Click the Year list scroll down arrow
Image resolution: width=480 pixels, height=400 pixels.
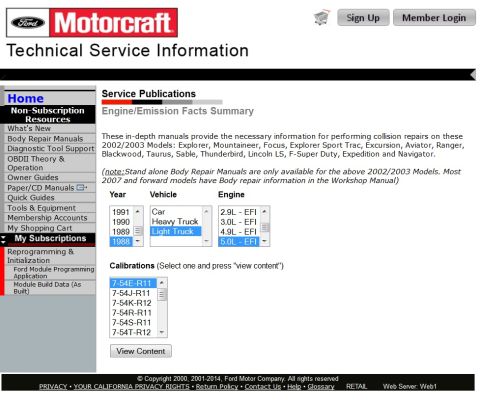point(138,241)
